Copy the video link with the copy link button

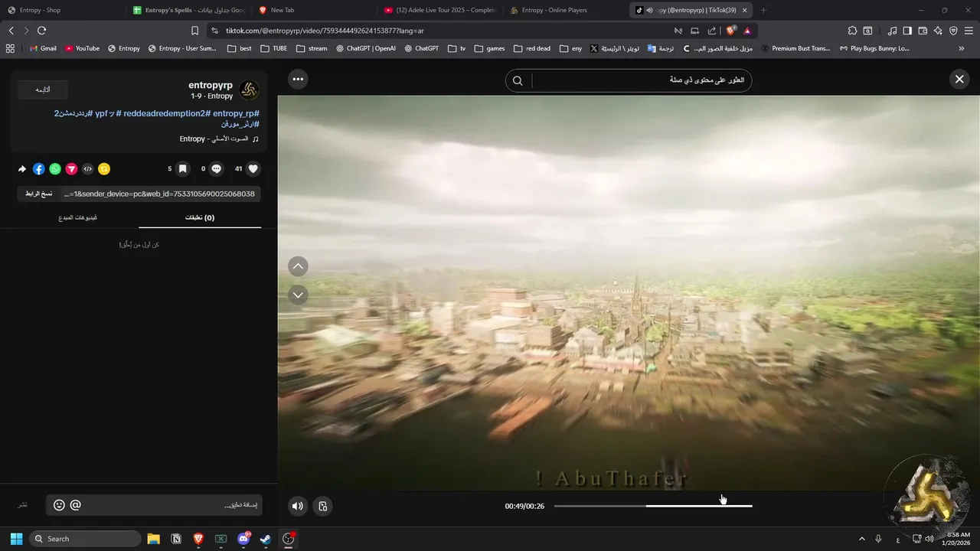(38, 194)
